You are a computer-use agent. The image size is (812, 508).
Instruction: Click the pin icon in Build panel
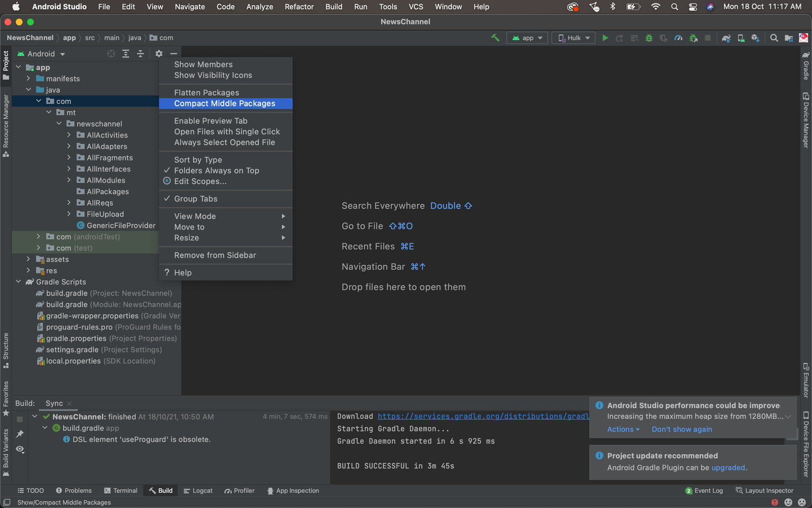20,434
